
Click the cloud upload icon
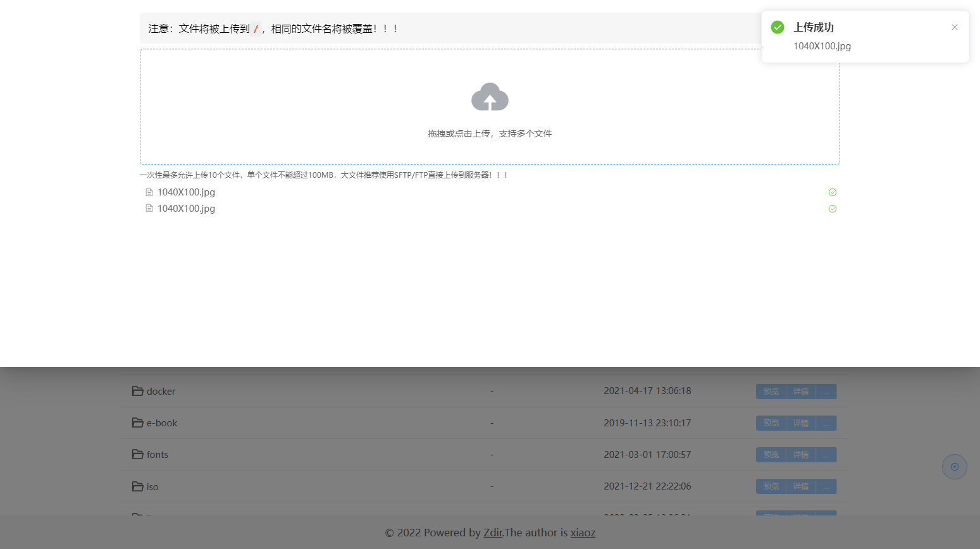pyautogui.click(x=490, y=97)
